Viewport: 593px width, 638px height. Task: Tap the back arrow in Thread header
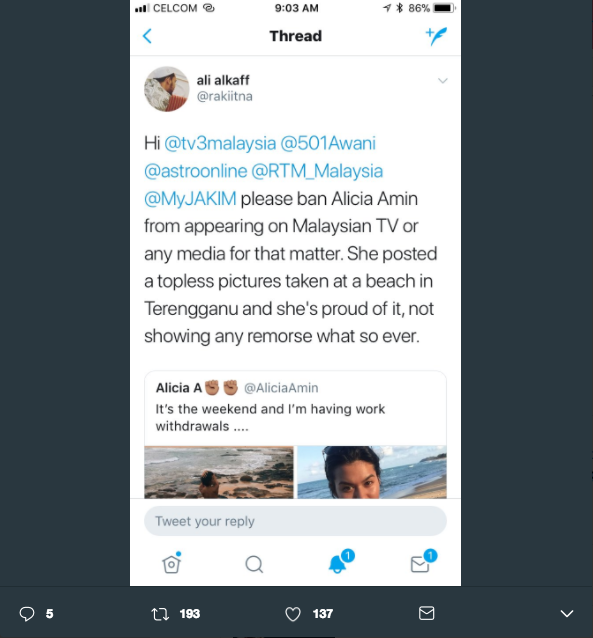click(x=147, y=36)
